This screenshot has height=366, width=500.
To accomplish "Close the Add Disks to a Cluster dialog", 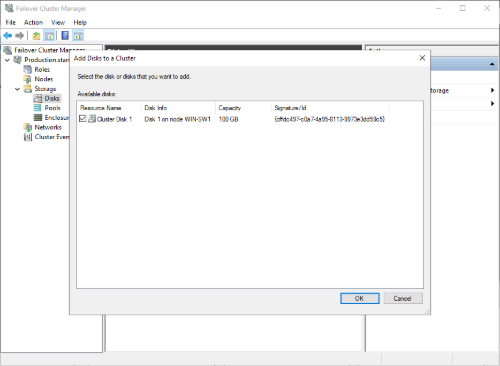I will point(422,58).
